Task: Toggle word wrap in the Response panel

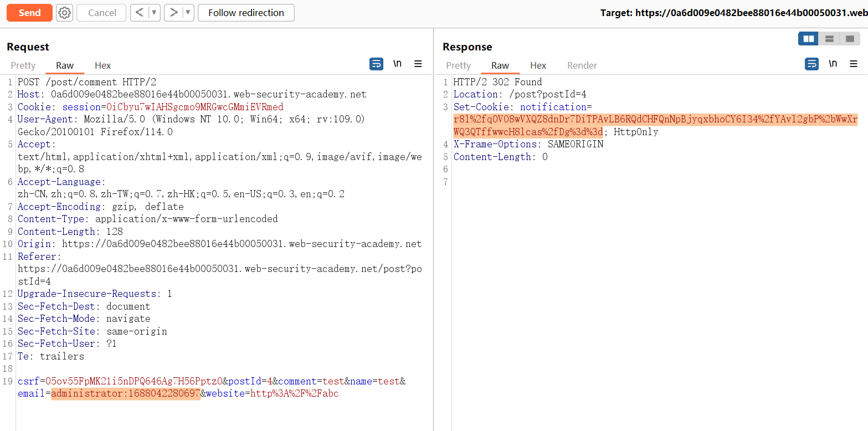Action: pos(811,64)
